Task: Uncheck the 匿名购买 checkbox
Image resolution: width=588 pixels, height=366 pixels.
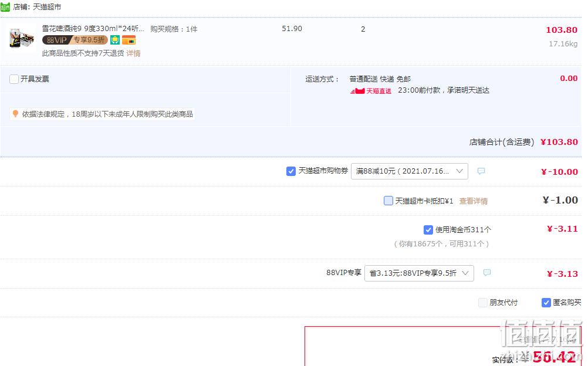Action: tap(546, 302)
